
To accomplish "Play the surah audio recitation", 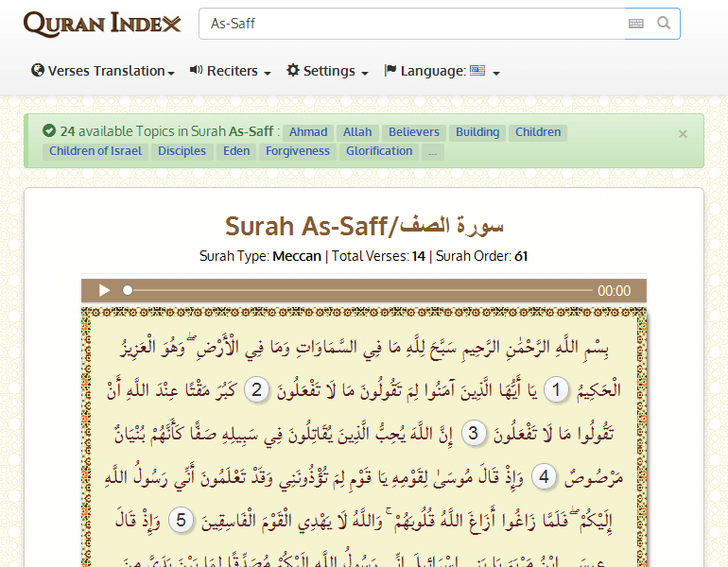I will click(x=105, y=291).
